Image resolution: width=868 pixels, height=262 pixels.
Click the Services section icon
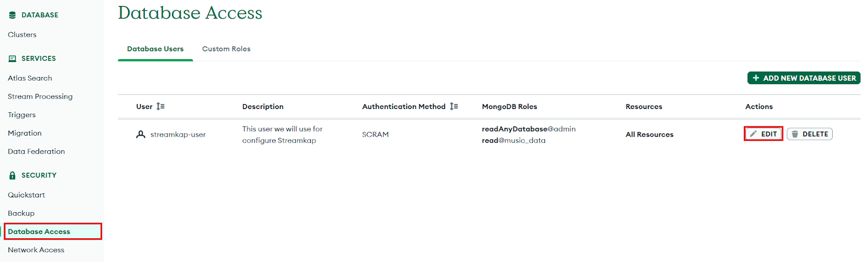12,59
